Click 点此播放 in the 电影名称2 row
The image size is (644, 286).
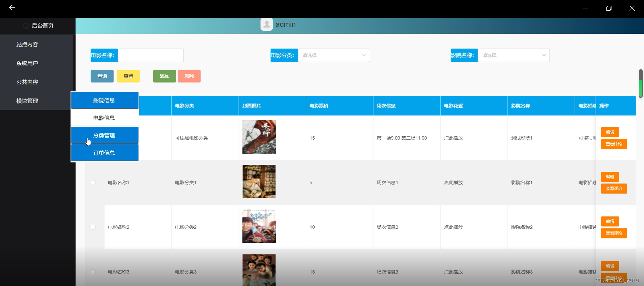(x=453, y=227)
